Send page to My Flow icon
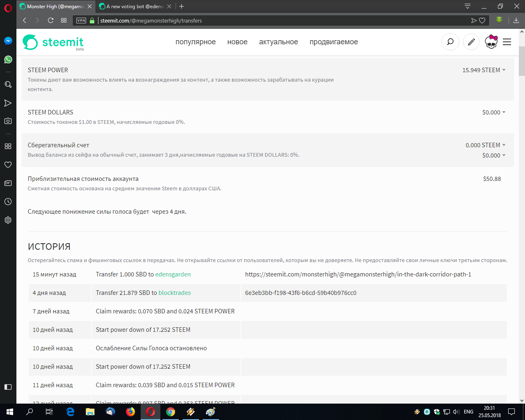The image size is (525, 420). tap(474, 21)
